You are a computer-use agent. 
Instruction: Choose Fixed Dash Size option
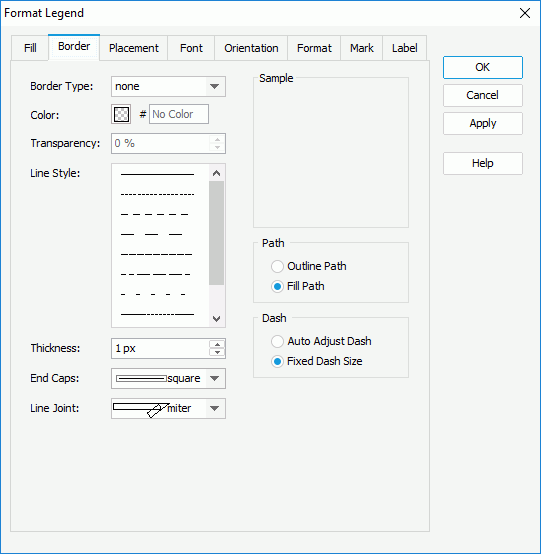tap(277, 361)
